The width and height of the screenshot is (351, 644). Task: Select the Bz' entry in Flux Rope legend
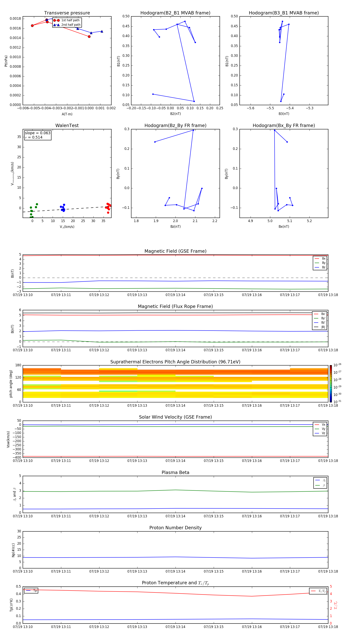click(x=320, y=323)
